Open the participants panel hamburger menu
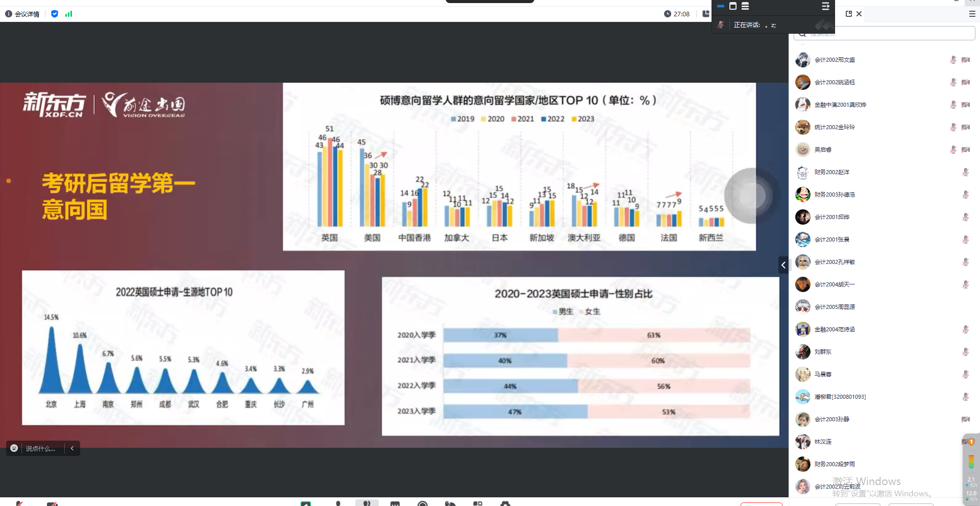 (x=972, y=14)
